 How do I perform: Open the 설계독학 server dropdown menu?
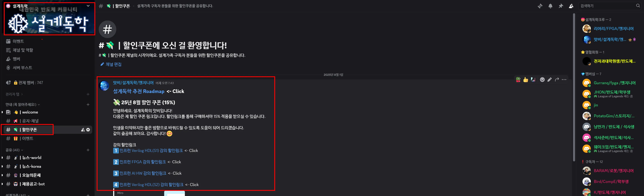[88, 6]
